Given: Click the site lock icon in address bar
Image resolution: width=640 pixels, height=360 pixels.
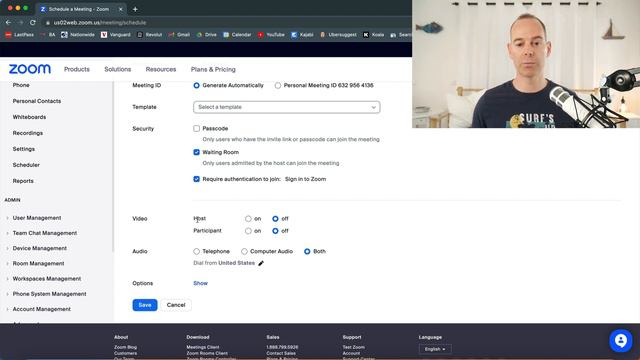Looking at the screenshot, I should pos(48,23).
